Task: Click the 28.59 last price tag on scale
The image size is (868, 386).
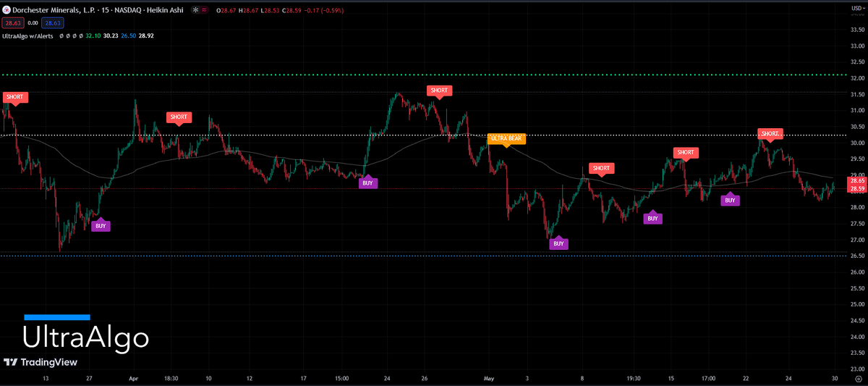Action: coord(858,189)
